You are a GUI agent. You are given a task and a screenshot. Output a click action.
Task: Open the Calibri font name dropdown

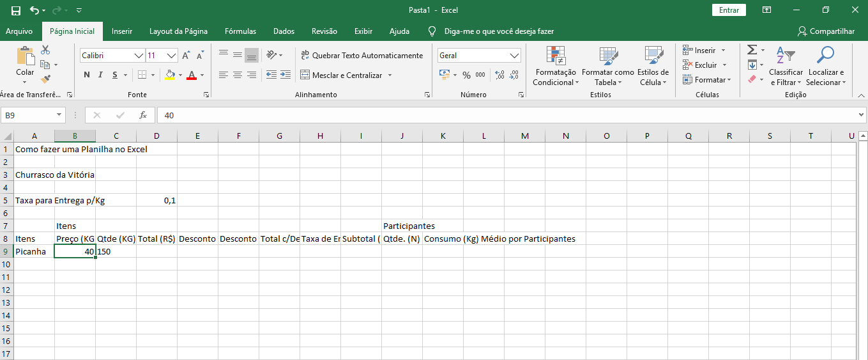click(139, 56)
